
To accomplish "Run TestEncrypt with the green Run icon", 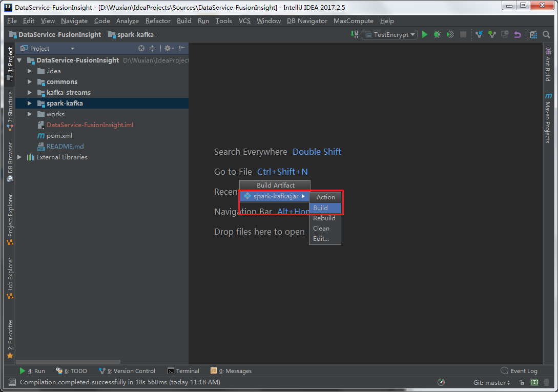I will pyautogui.click(x=425, y=34).
